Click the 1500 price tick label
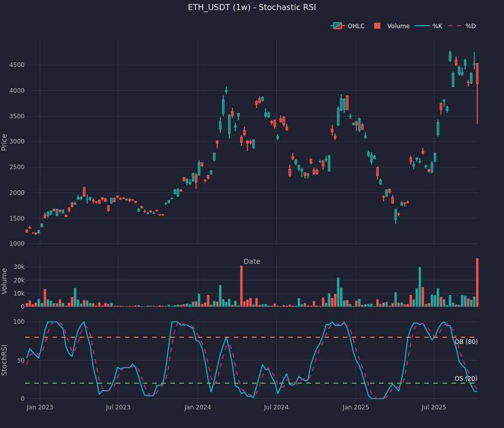Image resolution: width=504 pixels, height=428 pixels. pos(17,219)
